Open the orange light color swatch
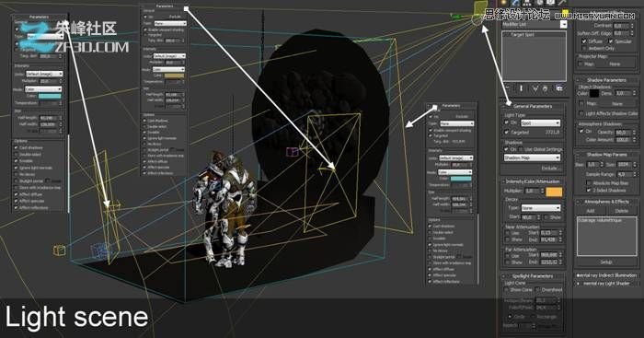Viewport: 644px width, 338px height. (x=554, y=192)
